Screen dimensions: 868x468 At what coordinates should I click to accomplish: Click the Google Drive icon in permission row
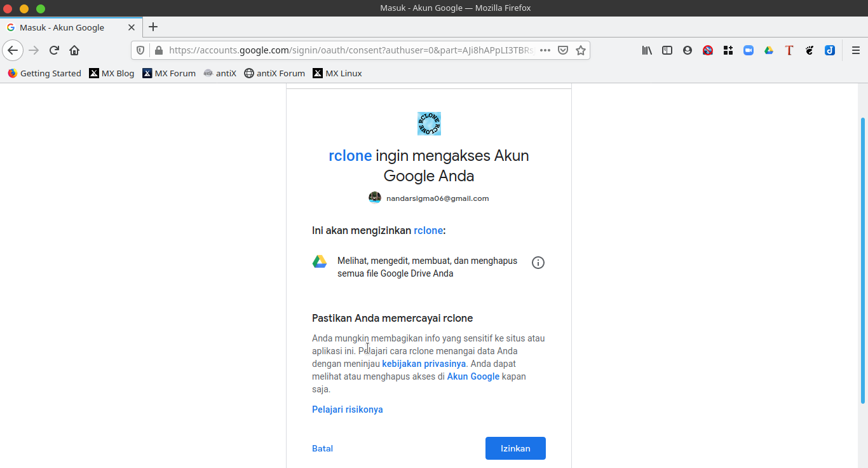pyautogui.click(x=320, y=261)
